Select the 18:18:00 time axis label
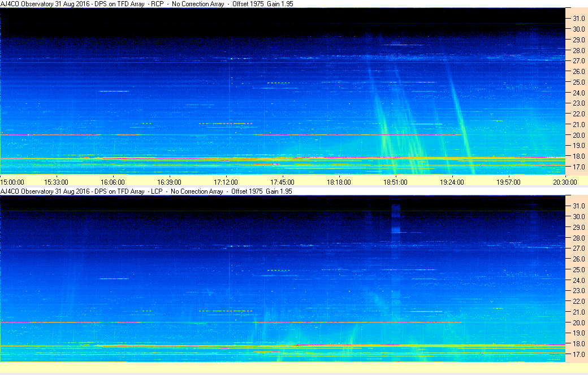The height and width of the screenshot is (375, 588). (x=339, y=182)
